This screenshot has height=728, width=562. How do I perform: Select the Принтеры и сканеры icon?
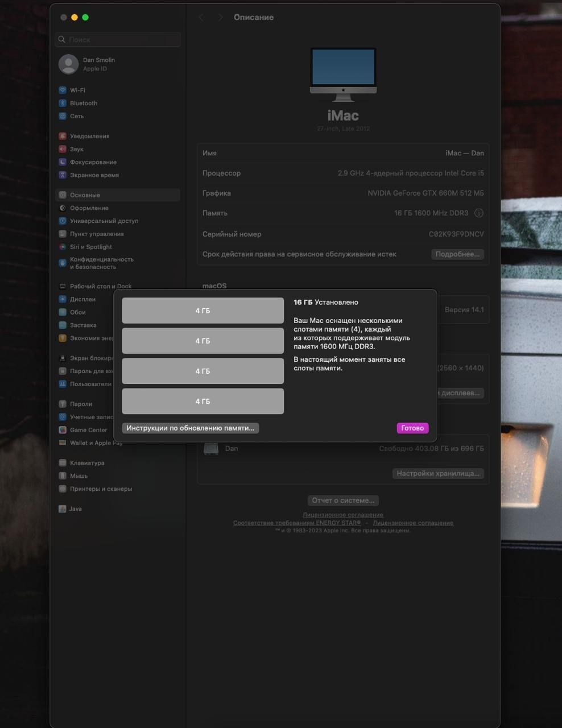click(63, 489)
